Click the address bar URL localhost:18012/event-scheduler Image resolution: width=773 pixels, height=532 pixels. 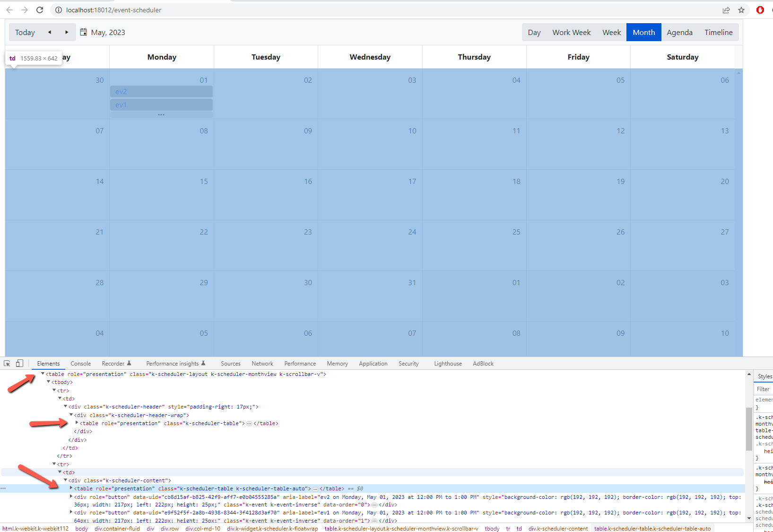pos(113,10)
